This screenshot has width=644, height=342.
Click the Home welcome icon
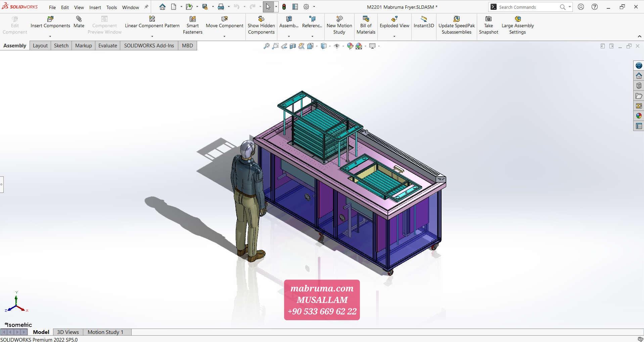163,7
